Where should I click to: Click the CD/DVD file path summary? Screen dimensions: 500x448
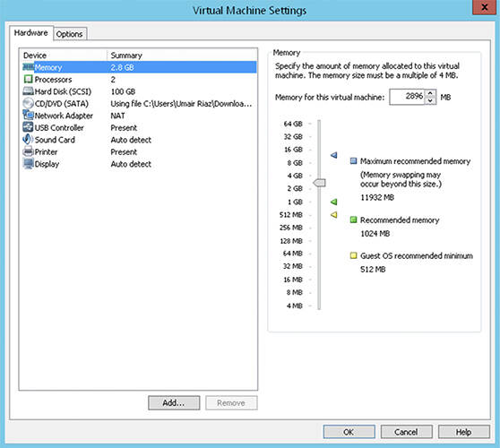tap(181, 104)
